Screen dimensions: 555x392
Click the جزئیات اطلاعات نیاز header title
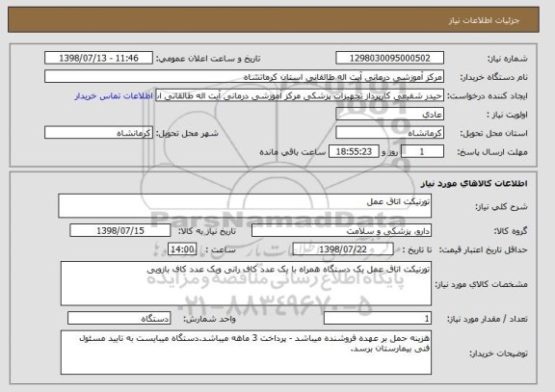click(484, 20)
